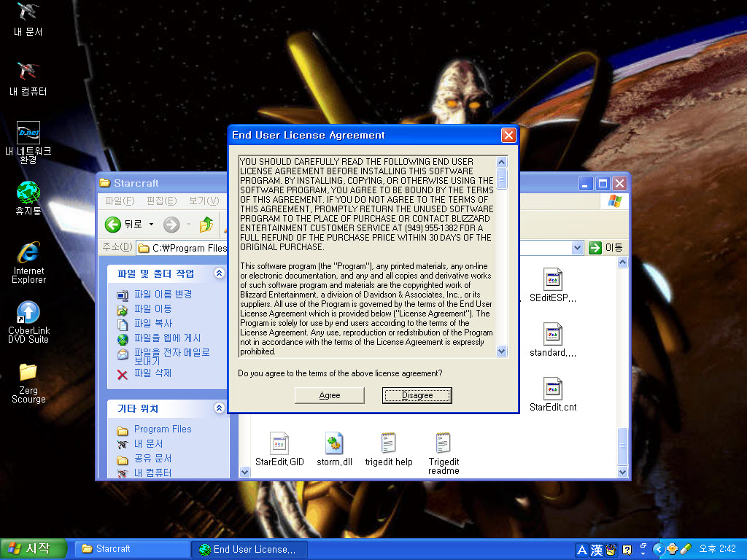The width and height of the screenshot is (747, 560).
Task: Select 내 네트워크 환경 b.net icon
Action: pyautogui.click(x=28, y=142)
